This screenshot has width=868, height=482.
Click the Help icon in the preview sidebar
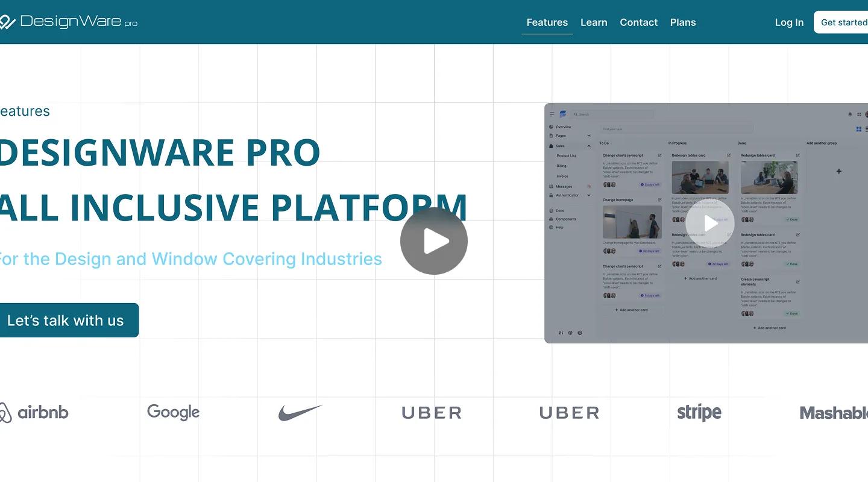pos(551,228)
